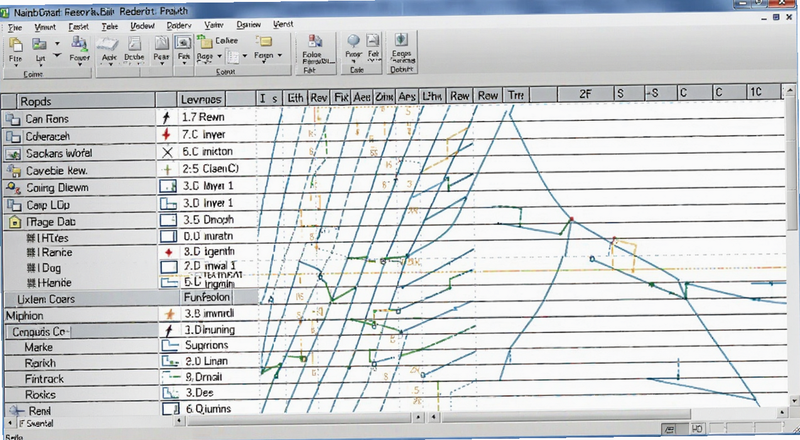Open the dropdown arrow under Ftte
This screenshot has height=440, width=800.
pos(16,65)
